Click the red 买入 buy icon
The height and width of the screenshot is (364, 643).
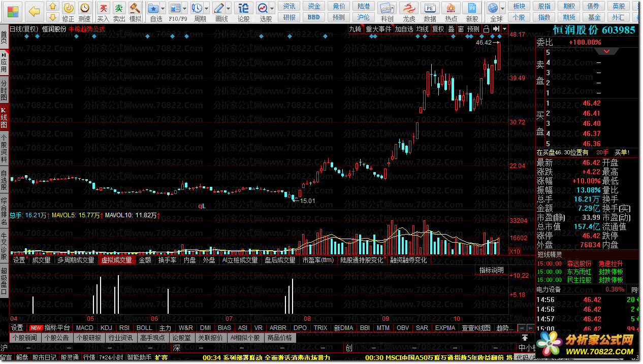(103, 8)
